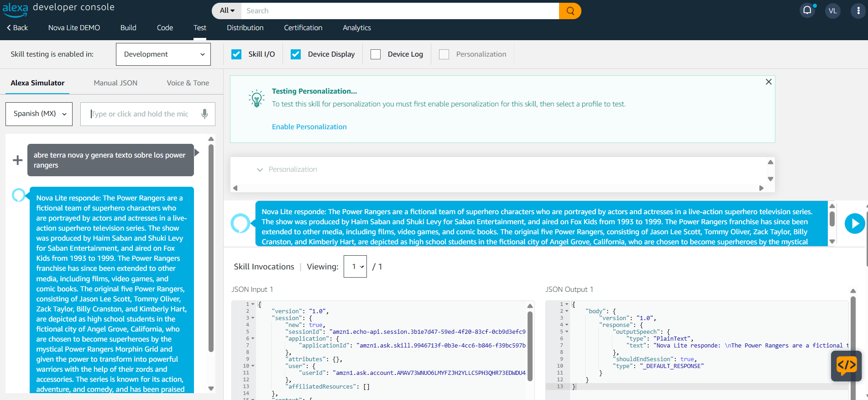Open the orange code feedback widget
Screen dimensions: 868x400
pos(846,366)
